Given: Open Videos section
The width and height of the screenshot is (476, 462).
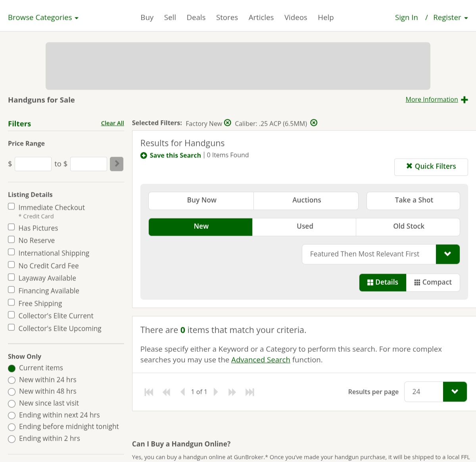Looking at the screenshot, I should (296, 17).
